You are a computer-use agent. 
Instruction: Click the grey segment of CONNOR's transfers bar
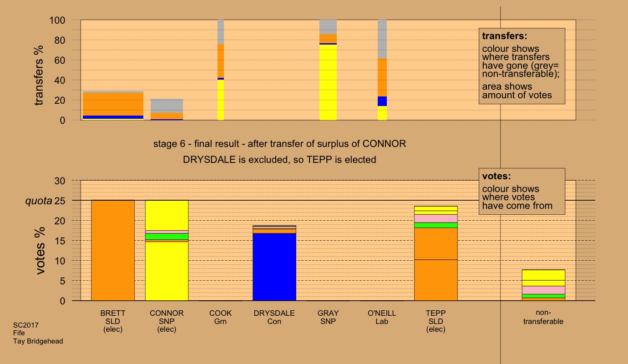coord(167,106)
